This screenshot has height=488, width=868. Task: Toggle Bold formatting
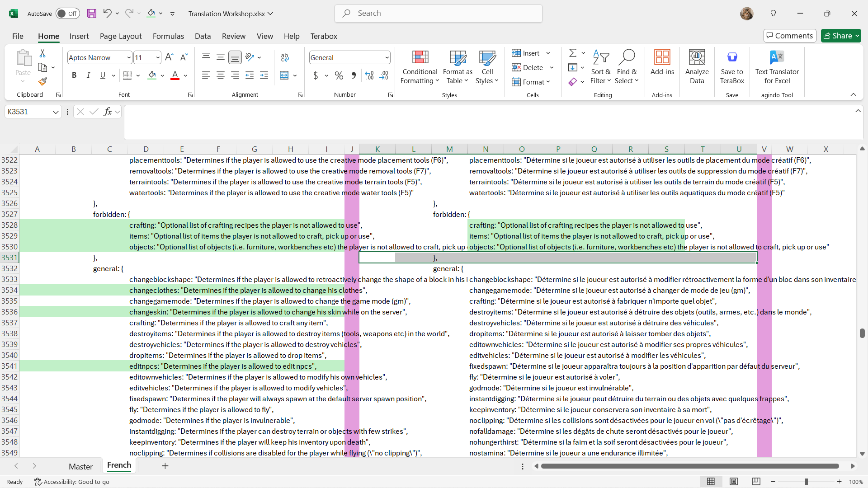74,75
